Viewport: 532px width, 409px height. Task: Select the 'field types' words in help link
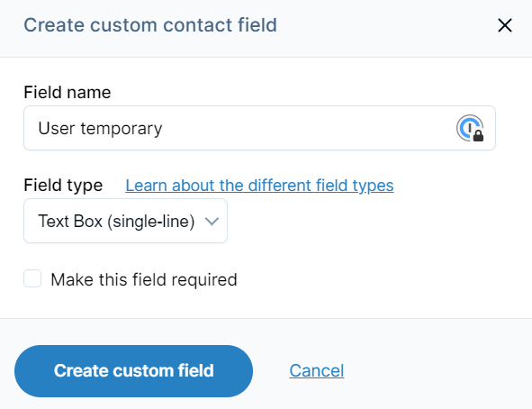(x=355, y=186)
